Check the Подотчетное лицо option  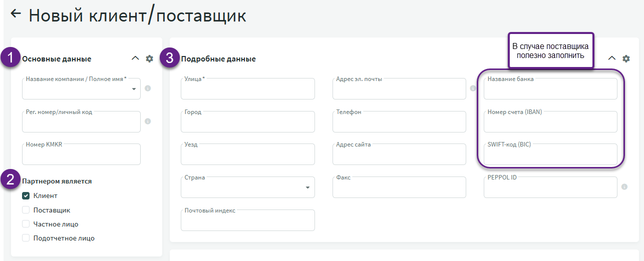tap(26, 238)
